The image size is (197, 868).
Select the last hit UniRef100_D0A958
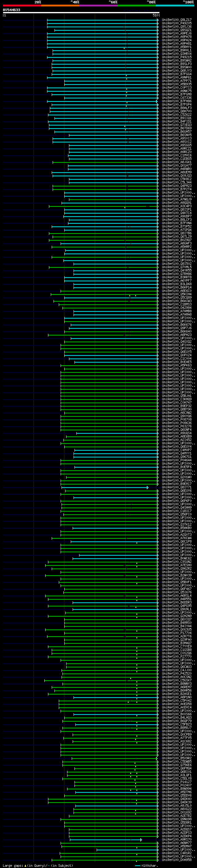pyautogui.click(x=177, y=860)
